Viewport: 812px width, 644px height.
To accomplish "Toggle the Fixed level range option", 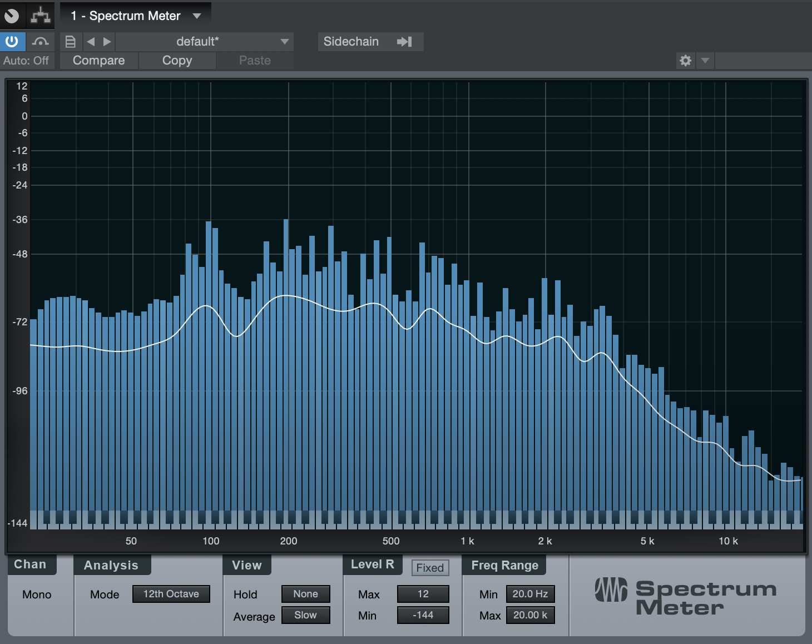I will click(430, 568).
